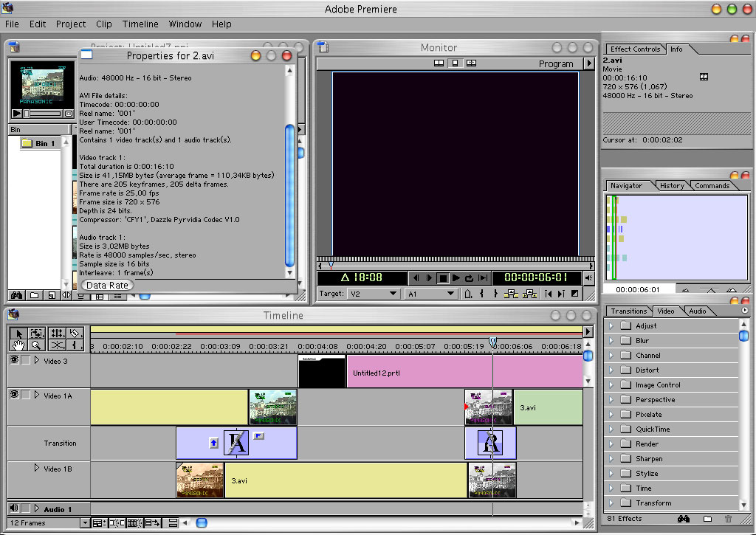Select the Razor tool in Timeline

pos(75,333)
